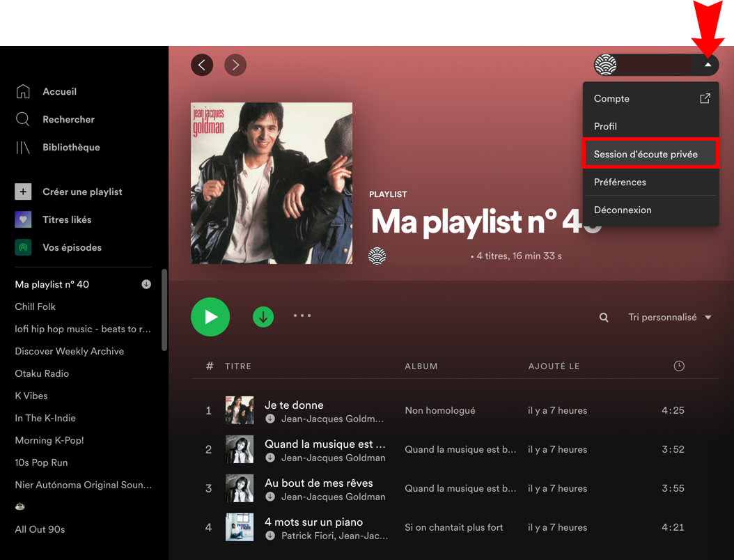Choose Déconnexion from the profile menu
734x560 pixels.
click(x=622, y=210)
